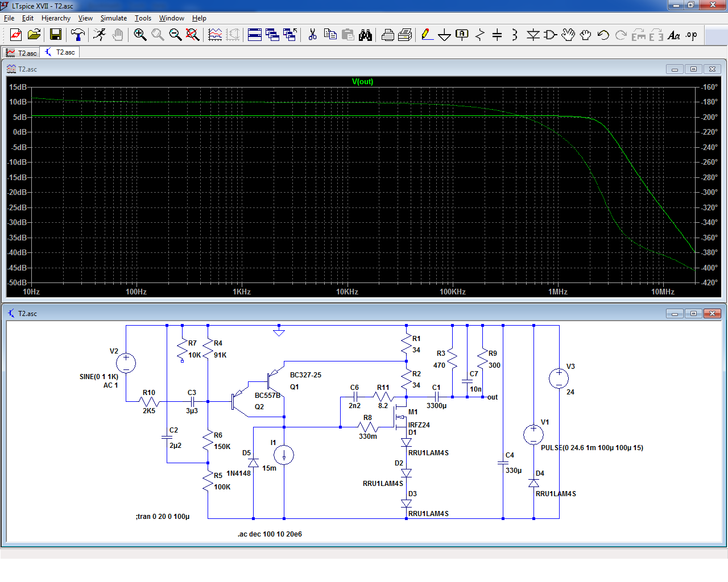Image resolution: width=728 pixels, height=582 pixels.
Task: Zoom out with magnifier minus icon
Action: pos(175,35)
